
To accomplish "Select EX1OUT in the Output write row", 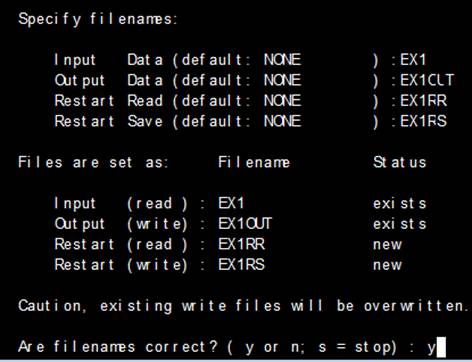I will coord(245,224).
